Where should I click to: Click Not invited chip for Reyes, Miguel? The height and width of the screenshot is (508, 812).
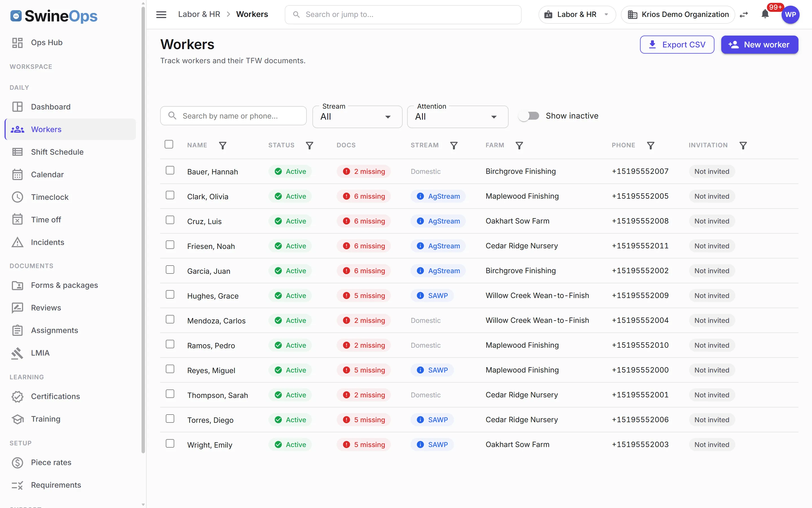click(x=712, y=370)
